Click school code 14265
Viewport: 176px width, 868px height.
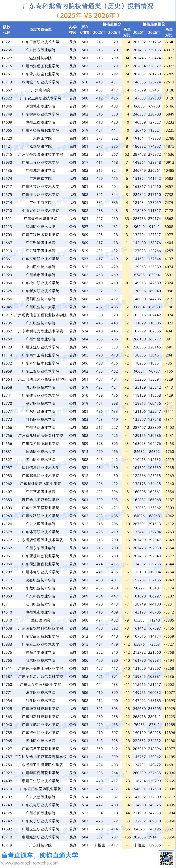click(x=7, y=50)
